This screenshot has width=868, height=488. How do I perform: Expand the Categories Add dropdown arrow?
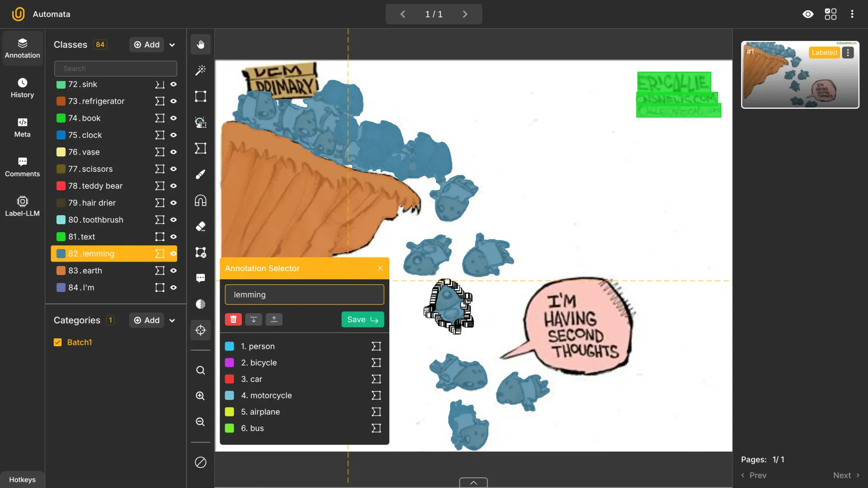click(172, 320)
